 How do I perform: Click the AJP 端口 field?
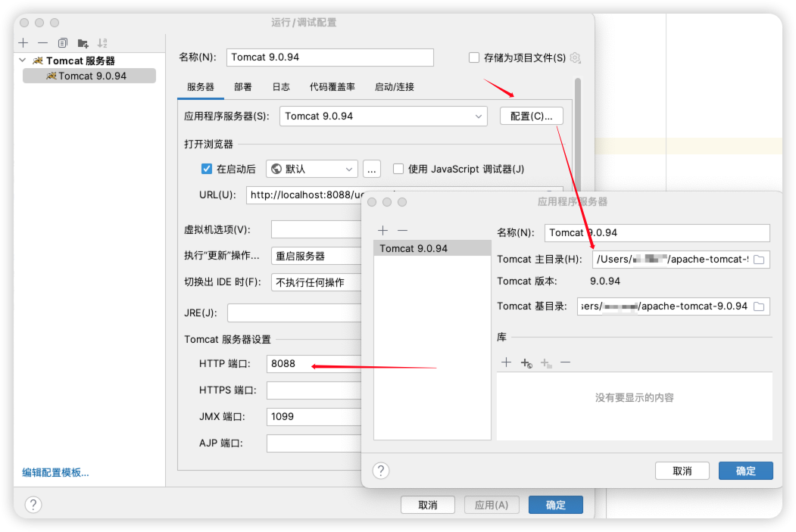[314, 443]
